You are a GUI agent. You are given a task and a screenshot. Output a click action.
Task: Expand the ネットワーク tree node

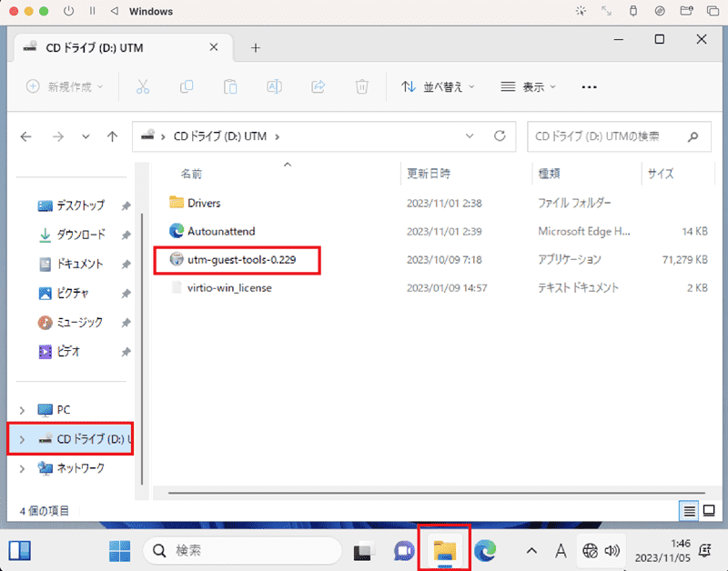tap(22, 468)
